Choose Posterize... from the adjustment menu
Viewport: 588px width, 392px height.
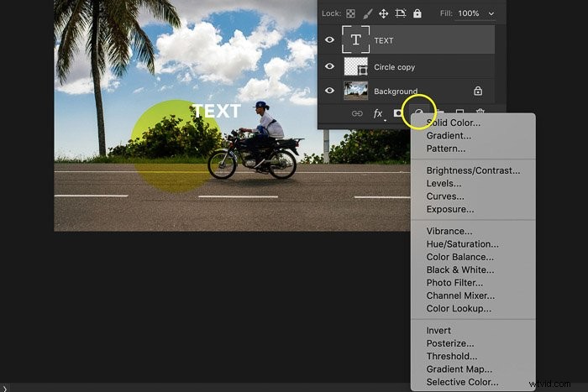point(449,343)
